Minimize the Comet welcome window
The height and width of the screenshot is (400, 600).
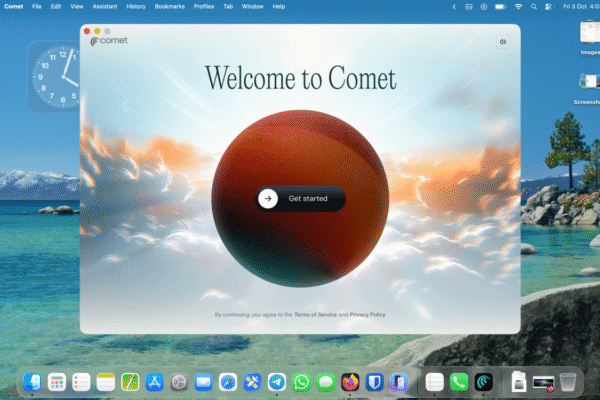pyautogui.click(x=97, y=31)
